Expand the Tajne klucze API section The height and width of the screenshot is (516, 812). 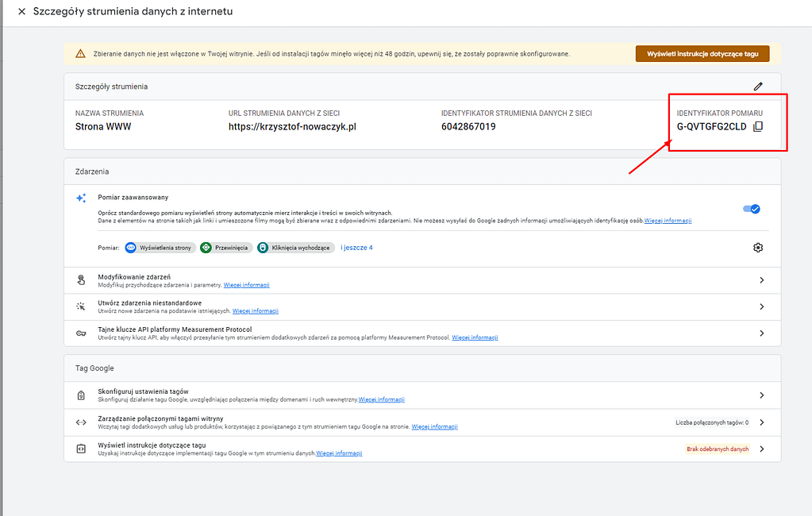[761, 333]
